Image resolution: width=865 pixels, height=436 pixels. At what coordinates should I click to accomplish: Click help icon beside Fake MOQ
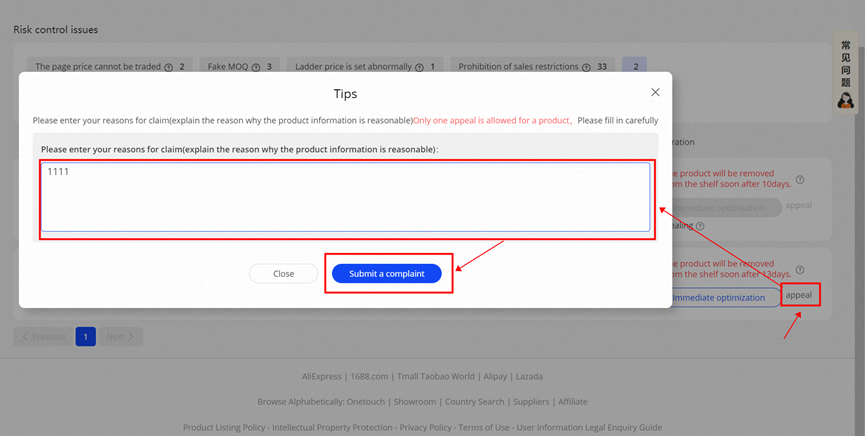click(256, 67)
